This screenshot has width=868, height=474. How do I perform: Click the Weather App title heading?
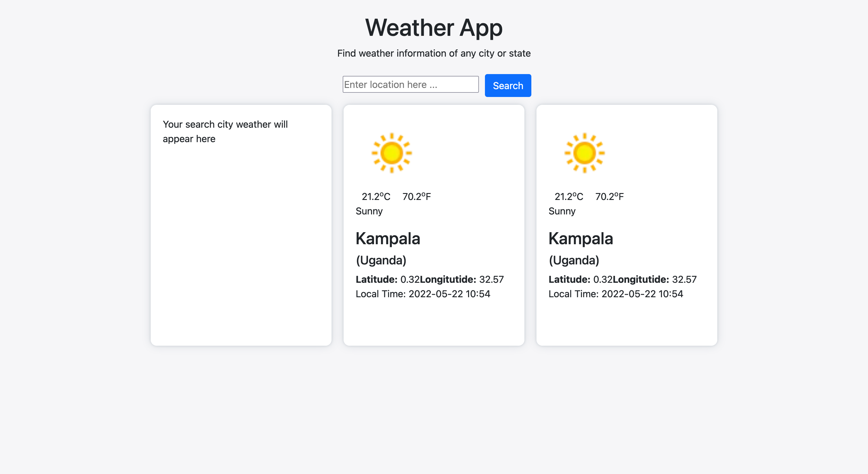tap(434, 28)
